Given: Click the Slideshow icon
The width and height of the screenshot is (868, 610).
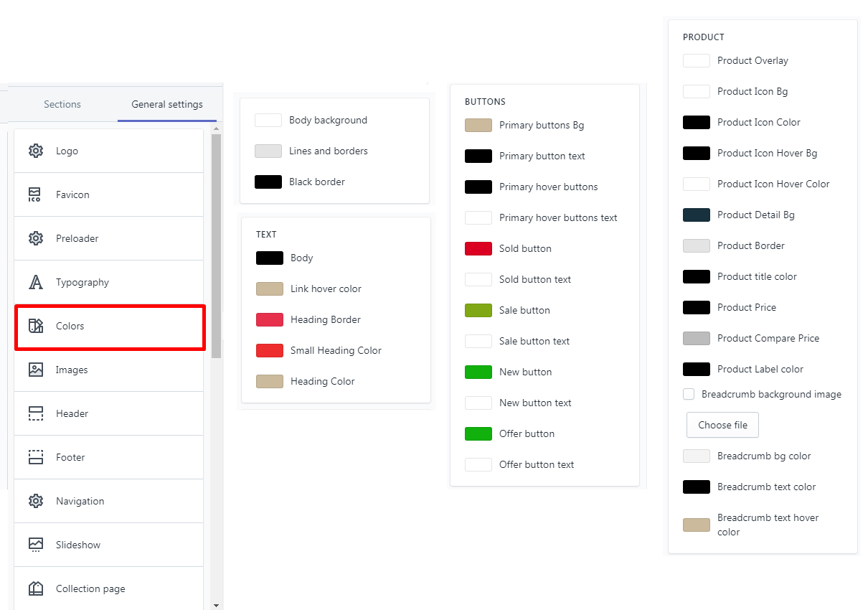Looking at the screenshot, I should point(36,545).
